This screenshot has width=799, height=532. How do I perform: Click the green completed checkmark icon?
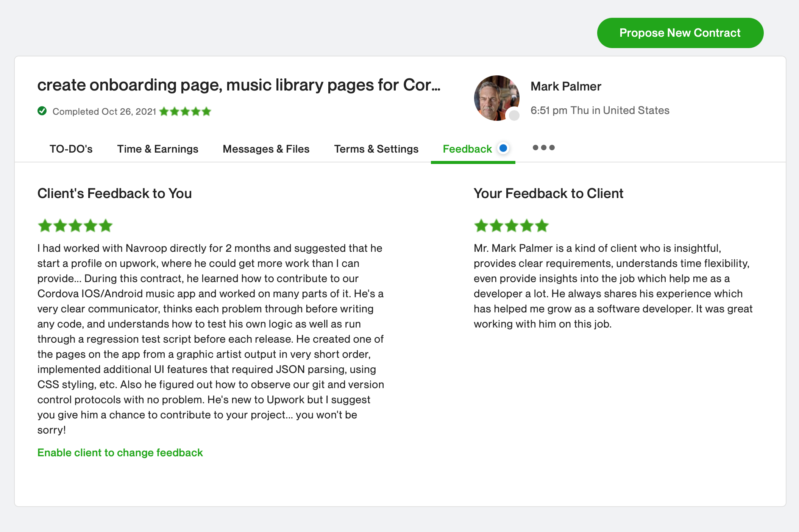coord(42,111)
